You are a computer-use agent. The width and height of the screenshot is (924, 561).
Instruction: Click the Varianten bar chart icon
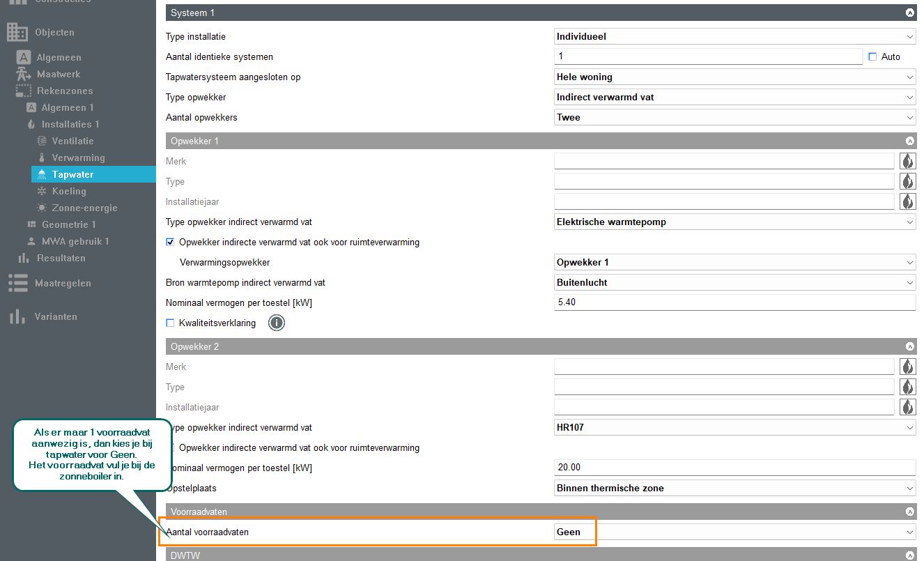click(x=17, y=316)
